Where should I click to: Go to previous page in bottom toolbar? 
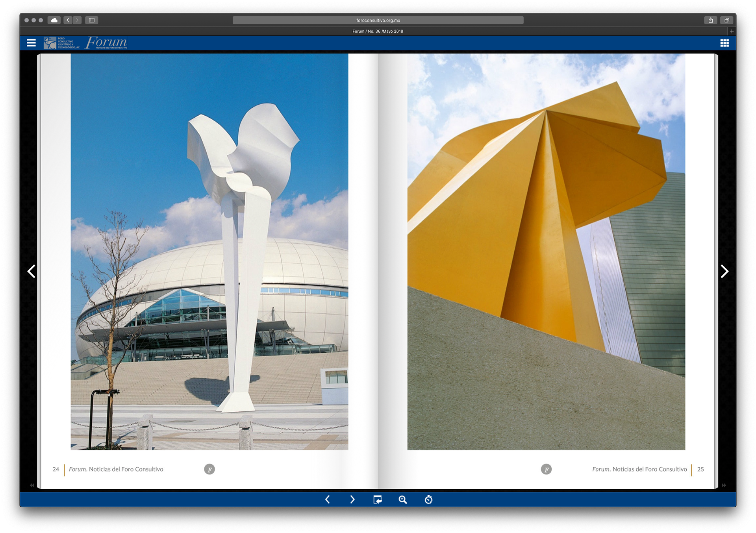(328, 500)
